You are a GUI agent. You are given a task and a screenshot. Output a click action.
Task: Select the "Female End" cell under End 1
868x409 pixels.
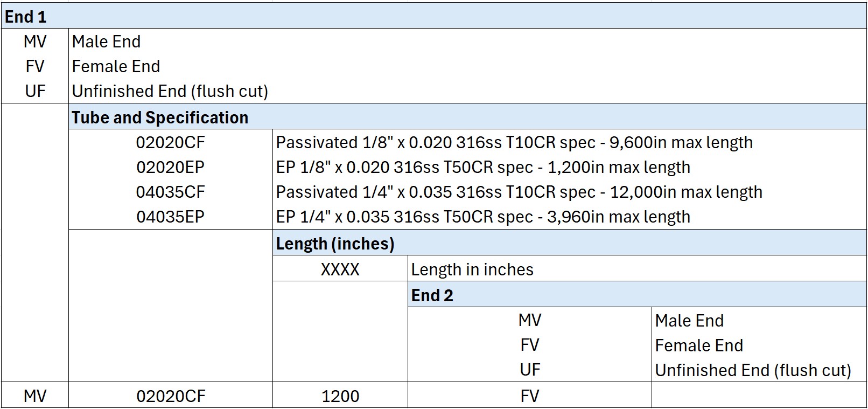pyautogui.click(x=116, y=66)
